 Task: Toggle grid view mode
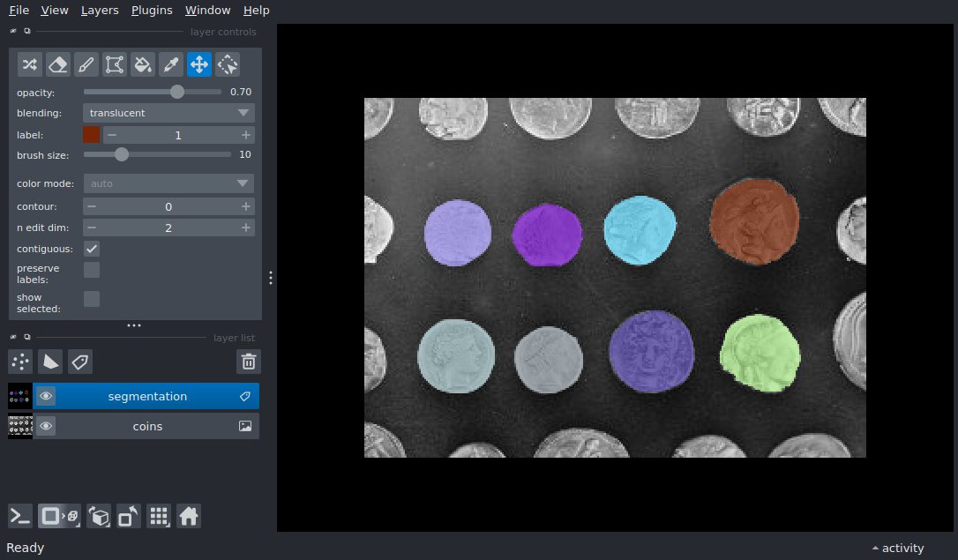(159, 516)
